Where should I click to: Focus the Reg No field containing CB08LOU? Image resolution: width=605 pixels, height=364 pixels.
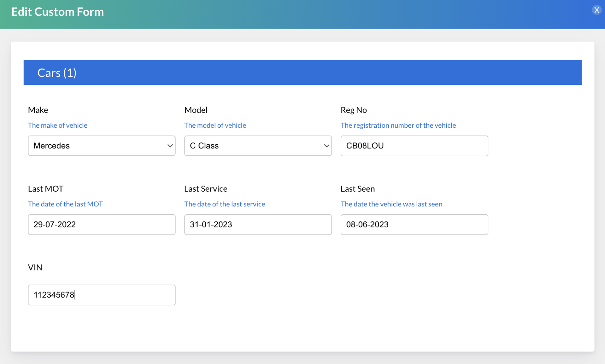[414, 146]
